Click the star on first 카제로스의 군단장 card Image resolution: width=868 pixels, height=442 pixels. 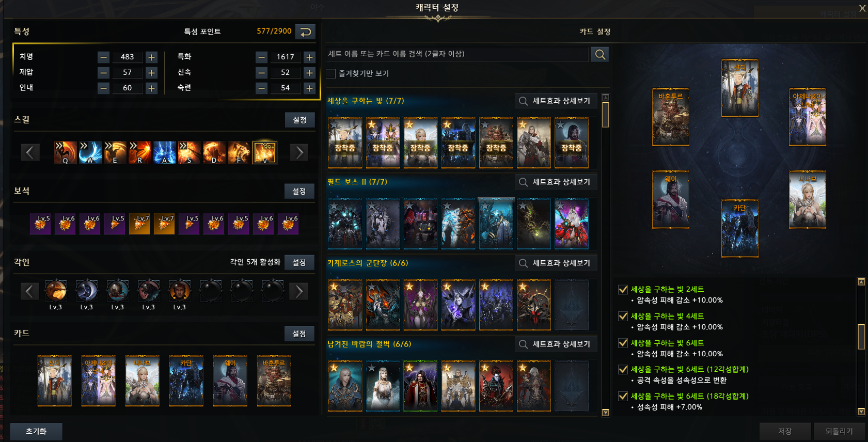334,287
